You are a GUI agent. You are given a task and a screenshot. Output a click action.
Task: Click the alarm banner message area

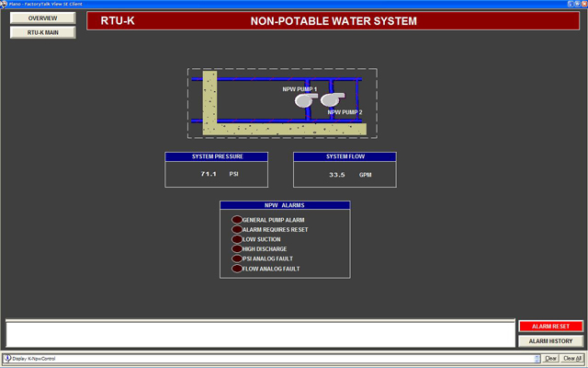259,333
